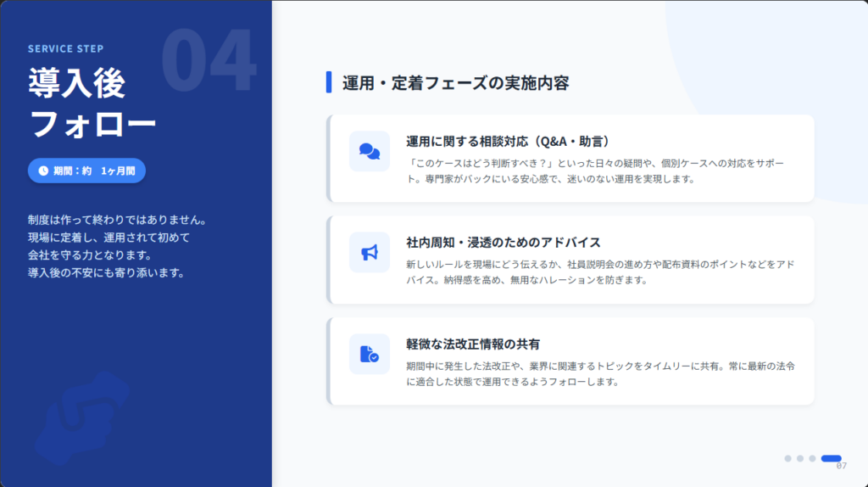Image resolution: width=868 pixels, height=487 pixels.
Task: Click the 制度は作って終わりではありません paragraph
Action: [117, 246]
